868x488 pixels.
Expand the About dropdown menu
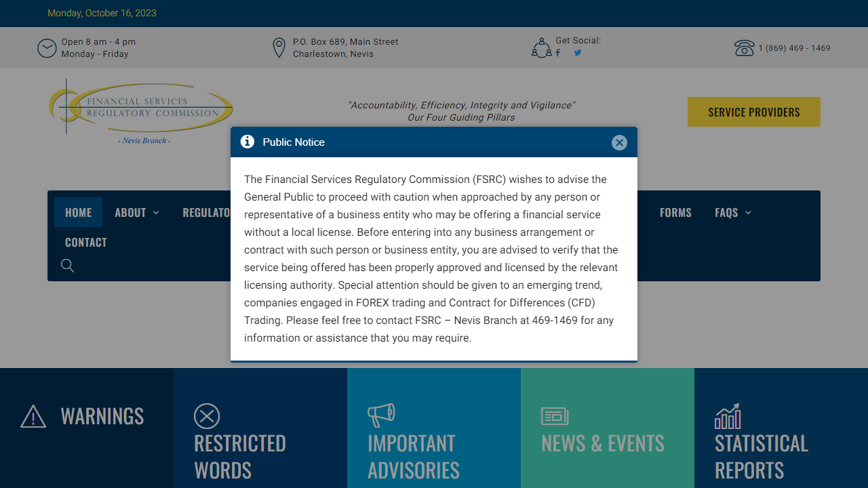pyautogui.click(x=136, y=213)
